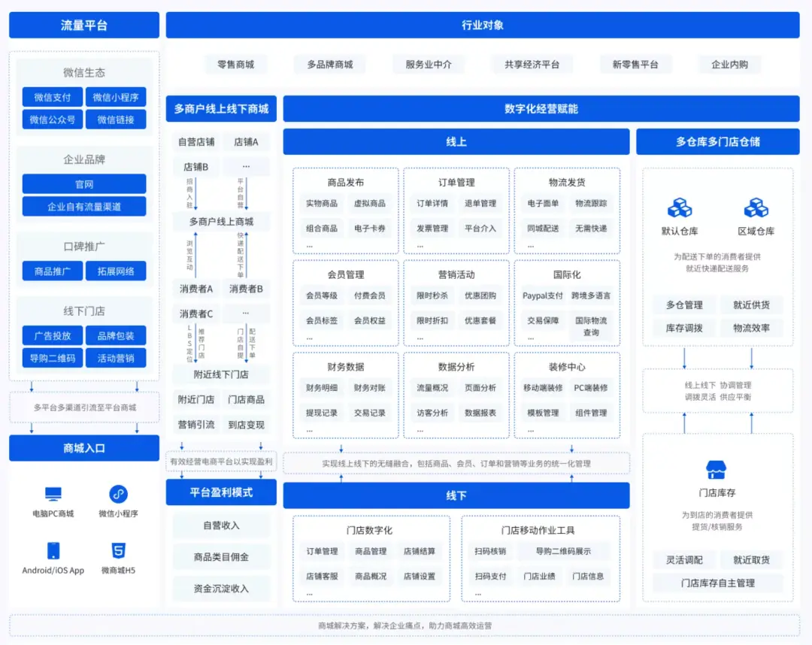Select the 默认仓库 boxes icon

coord(680,208)
